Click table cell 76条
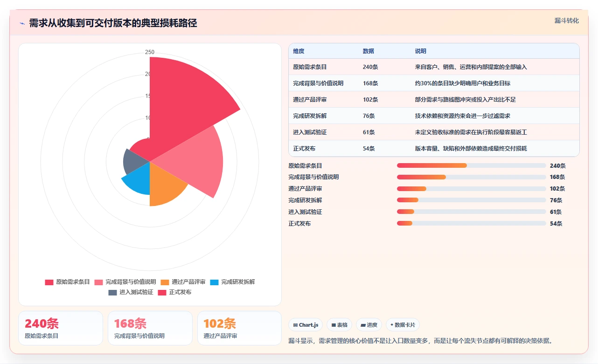This screenshot has width=598, height=364. [369, 116]
